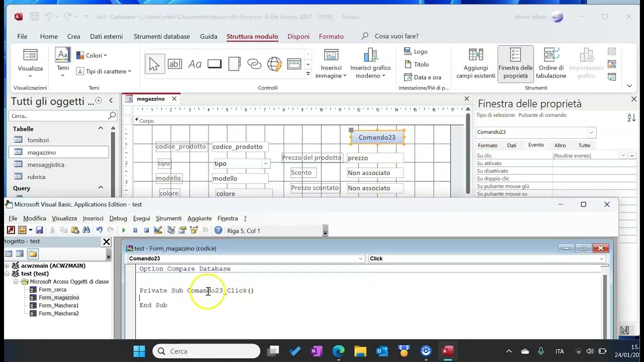Screen dimensions: 644x362
Task: Collapse the Query group in navigation pane
Action: [101, 188]
